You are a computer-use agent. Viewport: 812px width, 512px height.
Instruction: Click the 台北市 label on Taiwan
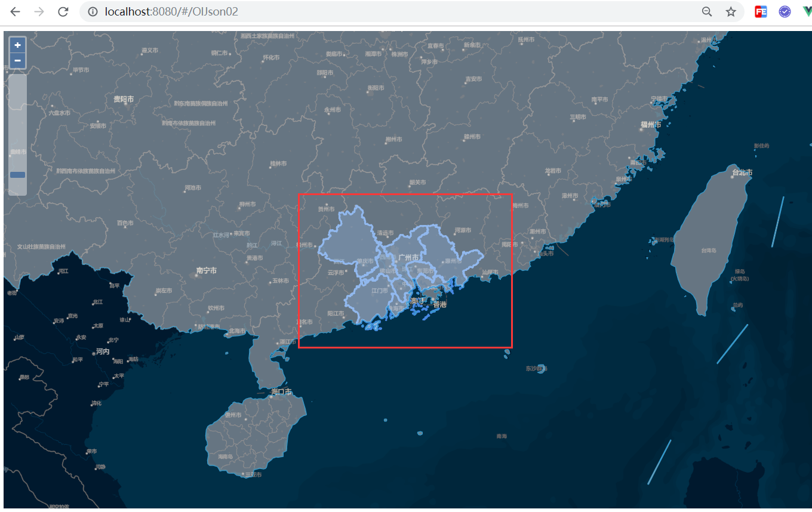click(x=742, y=172)
